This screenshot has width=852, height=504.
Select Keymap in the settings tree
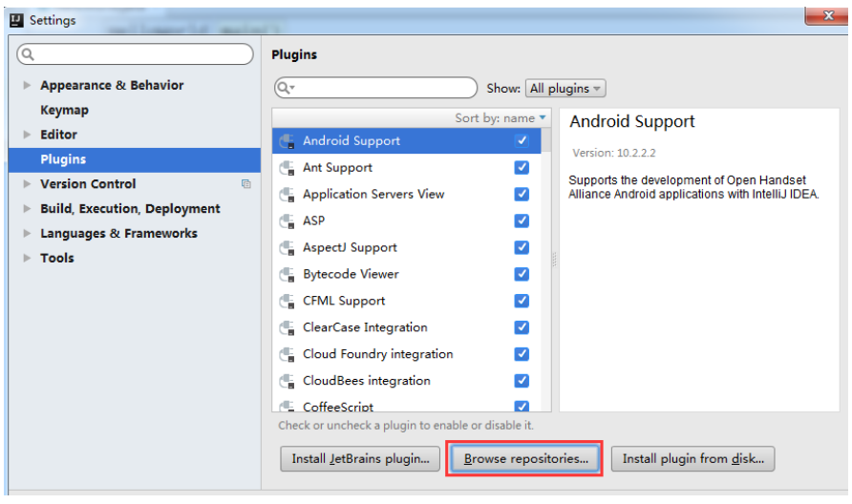(64, 110)
